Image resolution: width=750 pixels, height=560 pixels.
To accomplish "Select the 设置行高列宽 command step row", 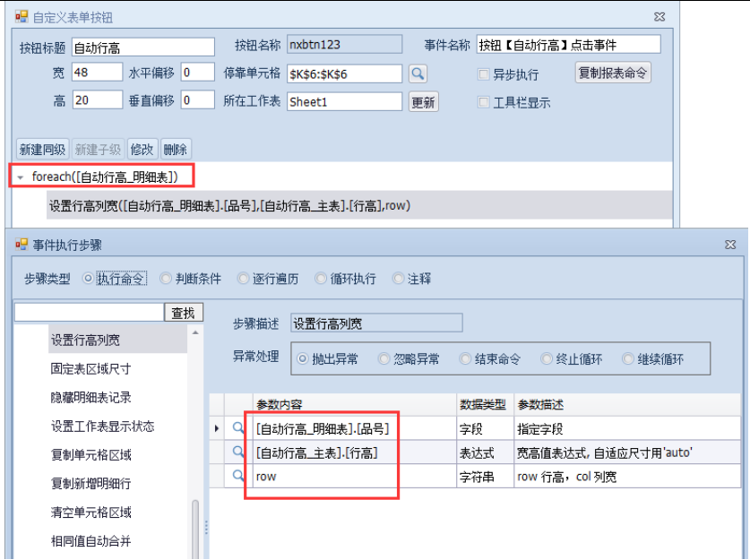I will 228,205.
